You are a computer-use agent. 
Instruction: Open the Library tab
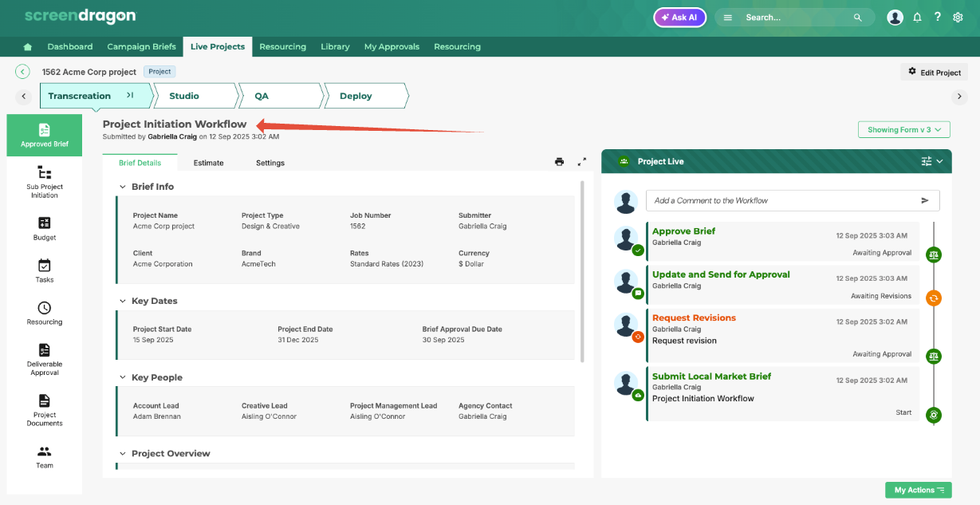tap(335, 46)
